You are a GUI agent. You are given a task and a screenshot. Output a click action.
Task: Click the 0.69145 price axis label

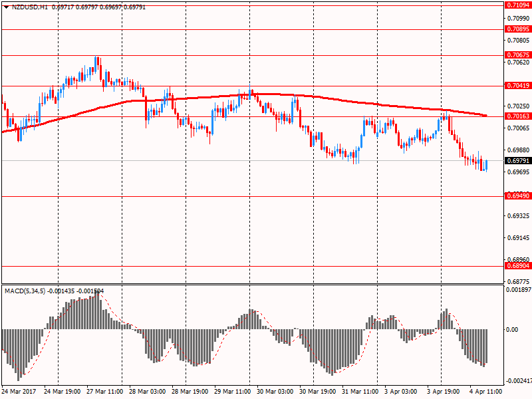(519, 238)
